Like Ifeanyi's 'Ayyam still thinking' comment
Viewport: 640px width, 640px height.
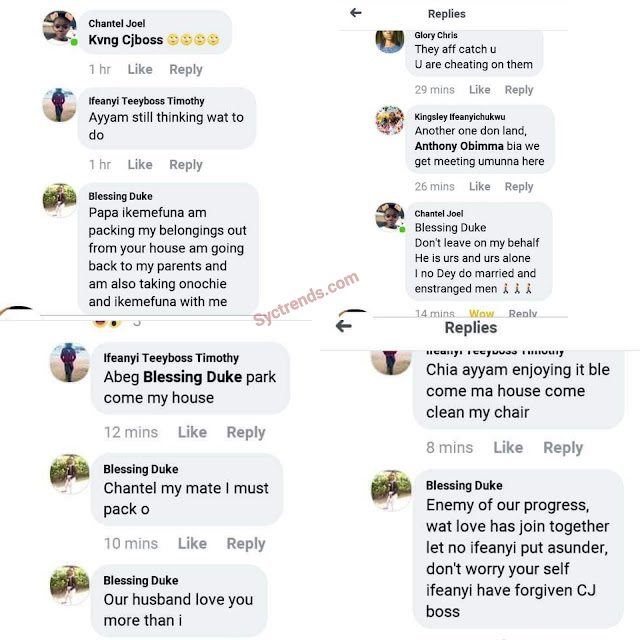[140, 164]
